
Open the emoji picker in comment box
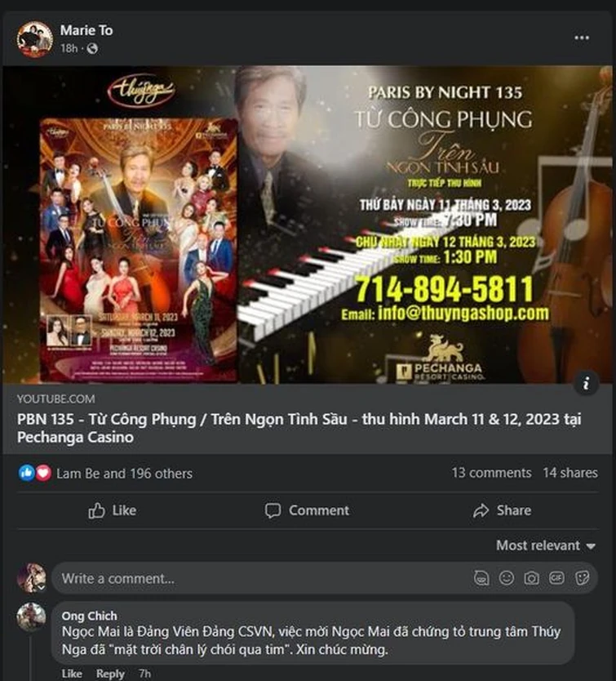[x=506, y=578]
